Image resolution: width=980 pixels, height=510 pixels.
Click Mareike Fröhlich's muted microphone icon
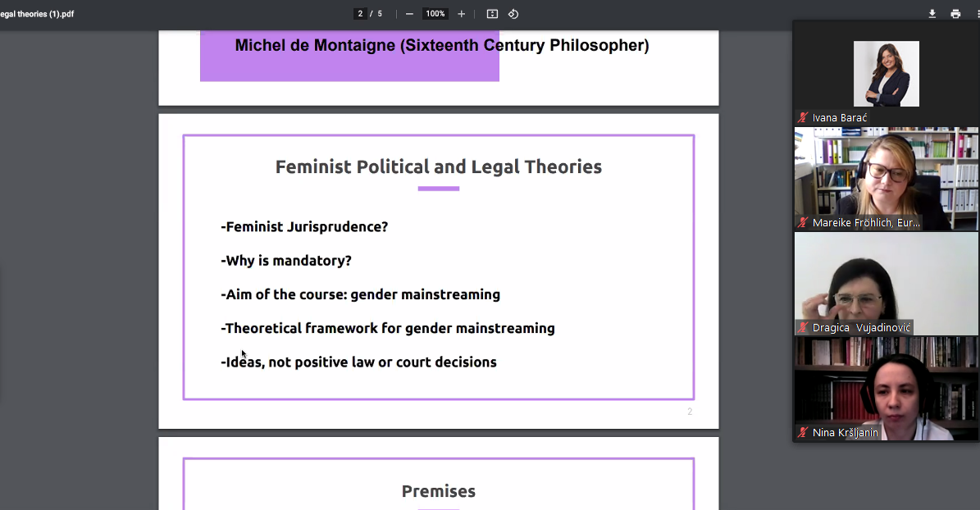coord(804,223)
